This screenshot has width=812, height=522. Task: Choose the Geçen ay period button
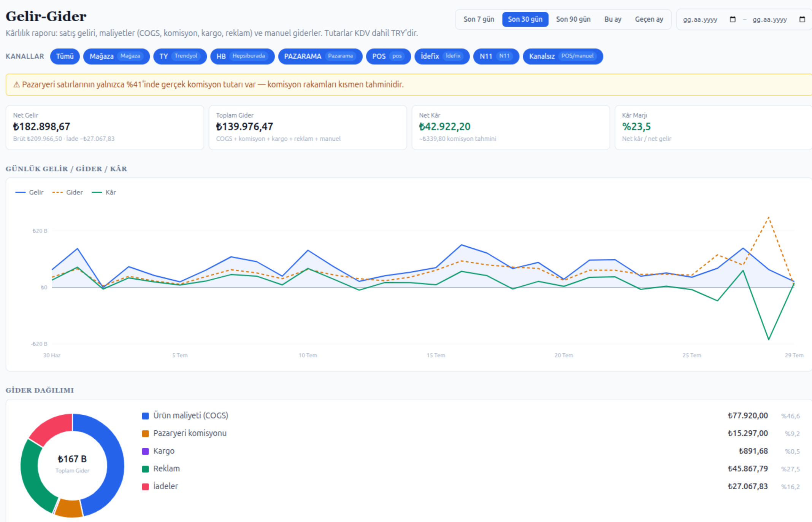tap(649, 19)
